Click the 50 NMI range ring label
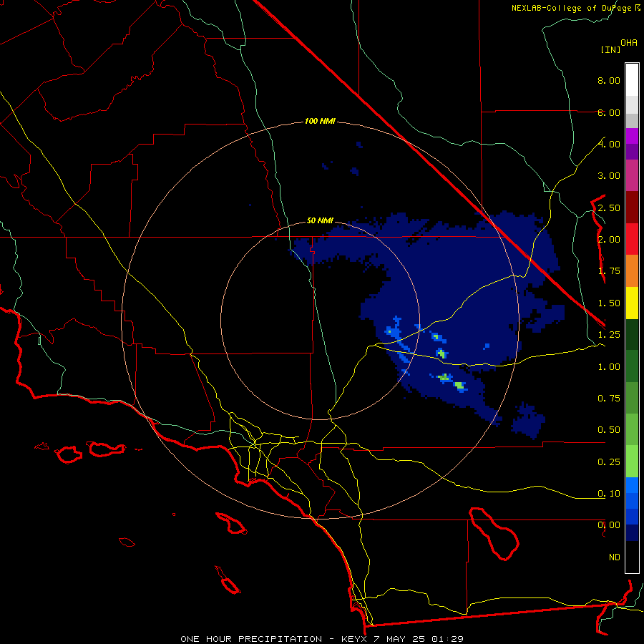Viewport: 644px width, 644px height. tap(320, 220)
